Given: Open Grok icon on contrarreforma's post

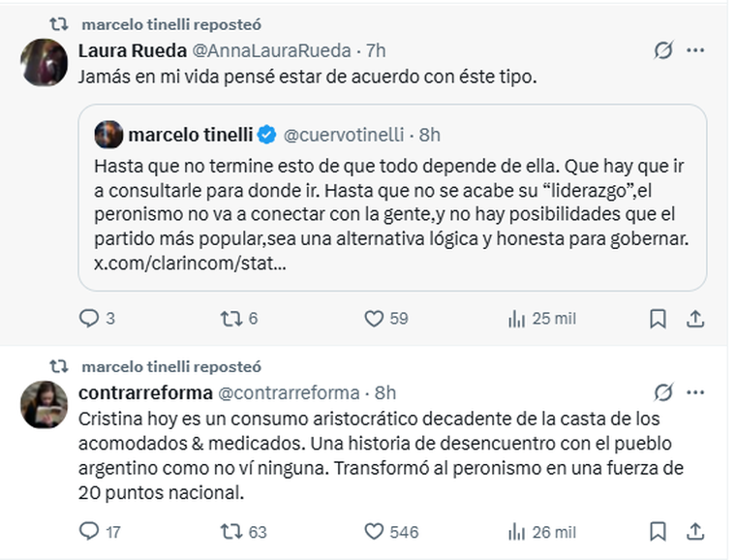Looking at the screenshot, I should (663, 392).
